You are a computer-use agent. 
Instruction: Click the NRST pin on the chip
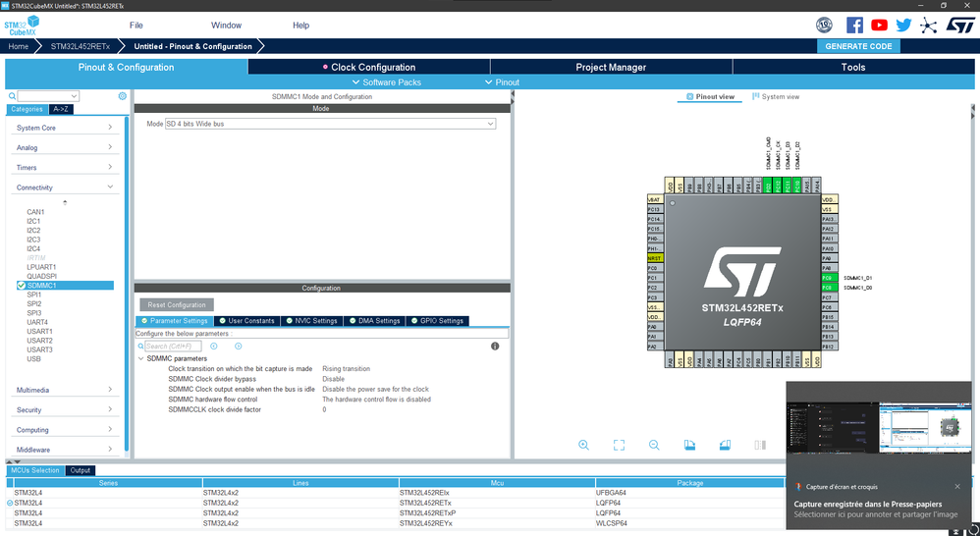[655, 258]
